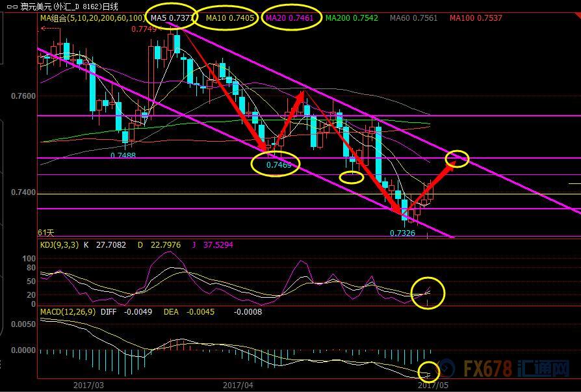Screen dimensions: 581x392
Task: Select the MA5 0.7377 indicator label
Action: coord(172,18)
